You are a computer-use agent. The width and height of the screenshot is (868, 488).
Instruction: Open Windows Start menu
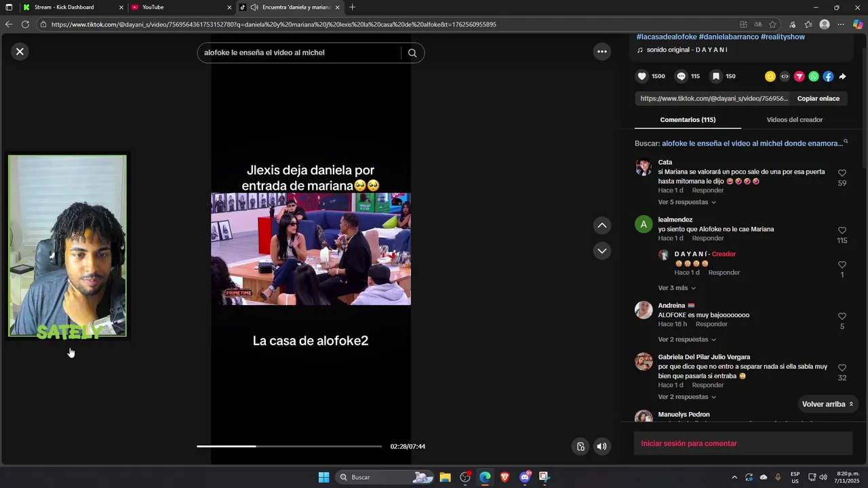point(323,477)
